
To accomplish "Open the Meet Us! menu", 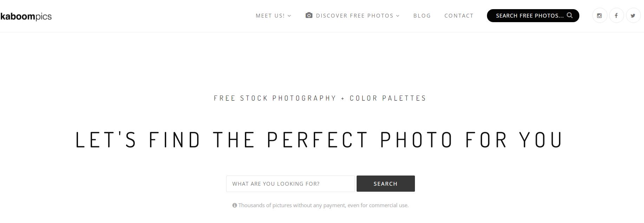I will pos(270,16).
